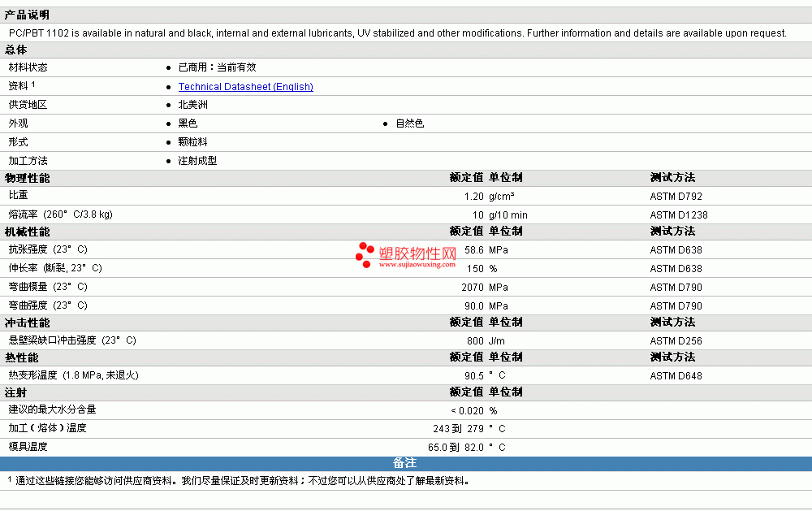This screenshot has height=511, width=812.
Task: Select the 243 到 279 melt temperature range
Action: tap(458, 429)
